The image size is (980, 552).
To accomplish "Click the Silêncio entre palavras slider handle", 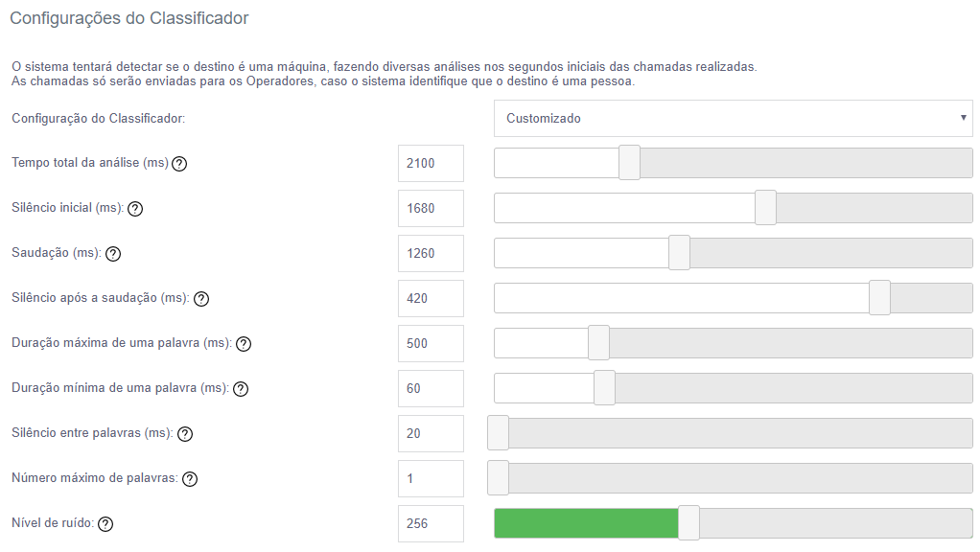I will coord(499,433).
